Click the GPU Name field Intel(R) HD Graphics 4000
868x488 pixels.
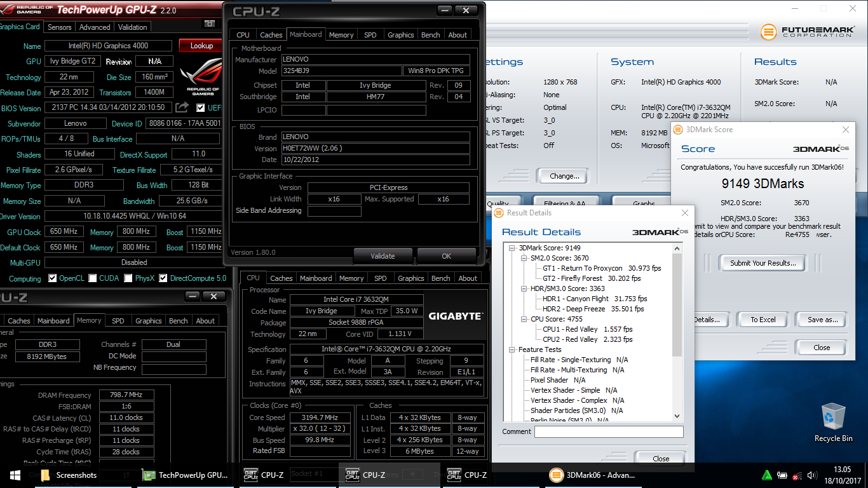pos(108,46)
